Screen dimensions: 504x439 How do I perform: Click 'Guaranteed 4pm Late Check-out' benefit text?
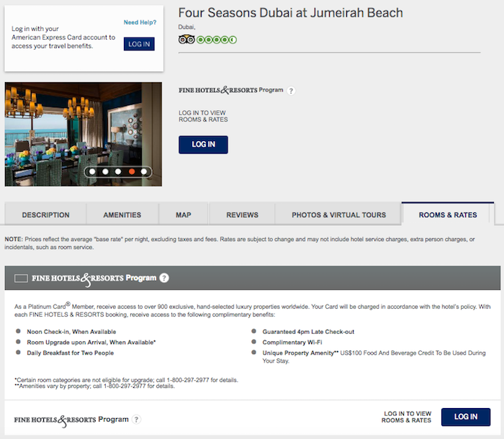pos(308,332)
